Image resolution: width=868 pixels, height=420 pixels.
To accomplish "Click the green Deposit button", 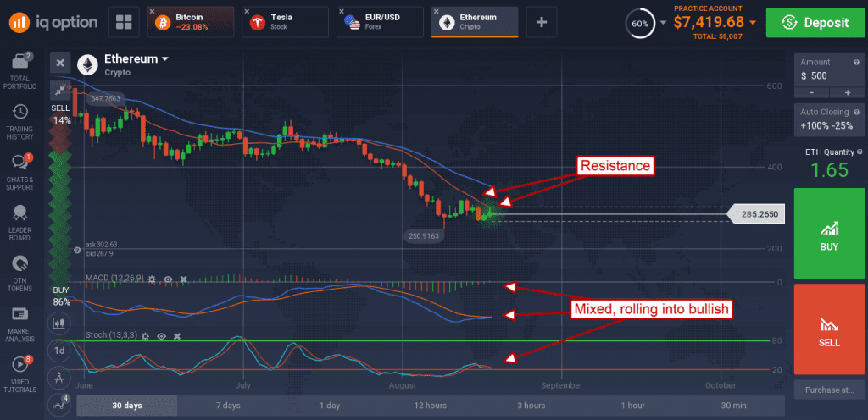I will 815,22.
